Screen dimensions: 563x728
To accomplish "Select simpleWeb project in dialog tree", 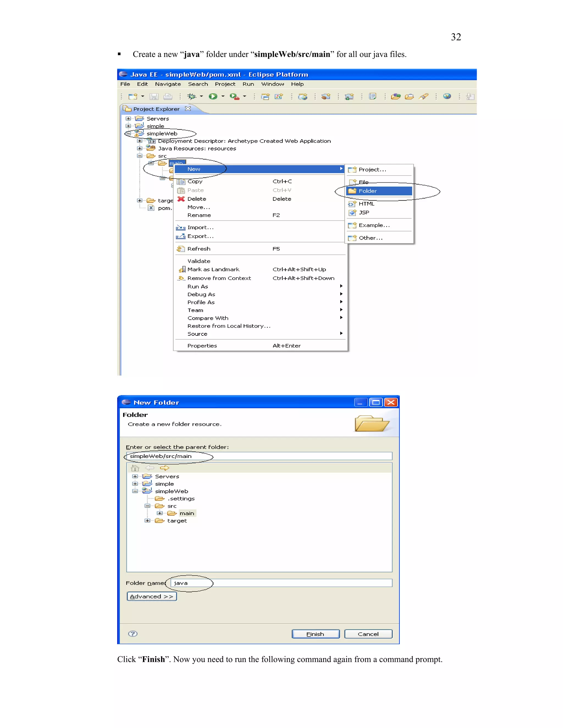I will tap(172, 491).
